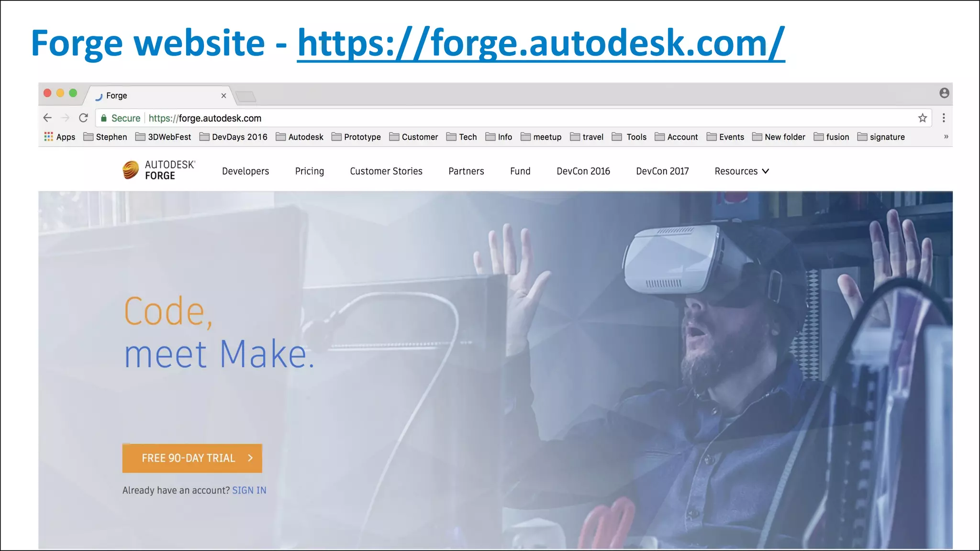Open the Account bookmark folder
The height and width of the screenshot is (551, 980).
point(677,137)
